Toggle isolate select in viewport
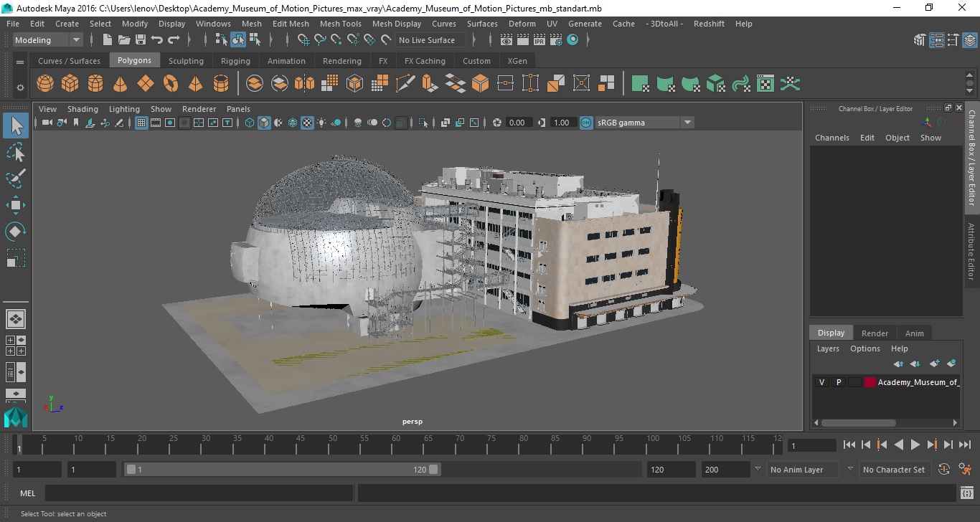Image resolution: width=980 pixels, height=522 pixels. 424,123
